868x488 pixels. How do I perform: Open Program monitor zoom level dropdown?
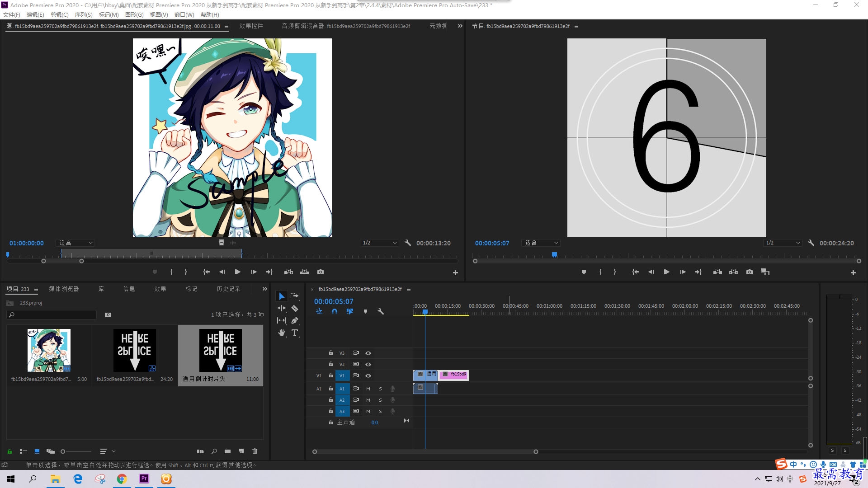(x=541, y=243)
